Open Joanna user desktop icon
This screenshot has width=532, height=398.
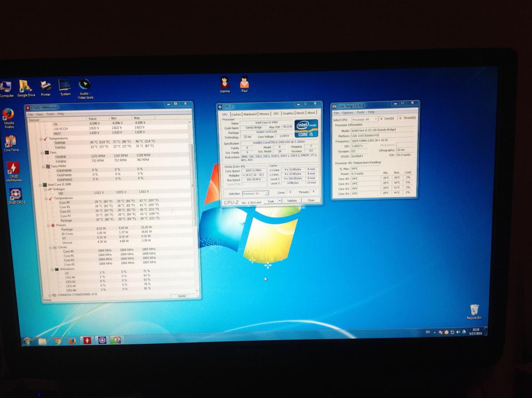[225, 85]
